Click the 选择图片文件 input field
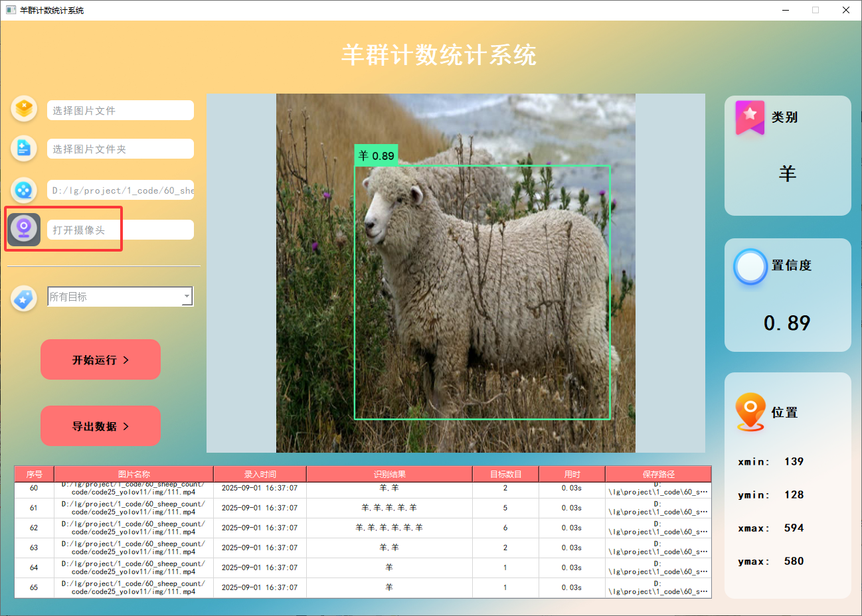This screenshot has width=862, height=616. tap(120, 110)
